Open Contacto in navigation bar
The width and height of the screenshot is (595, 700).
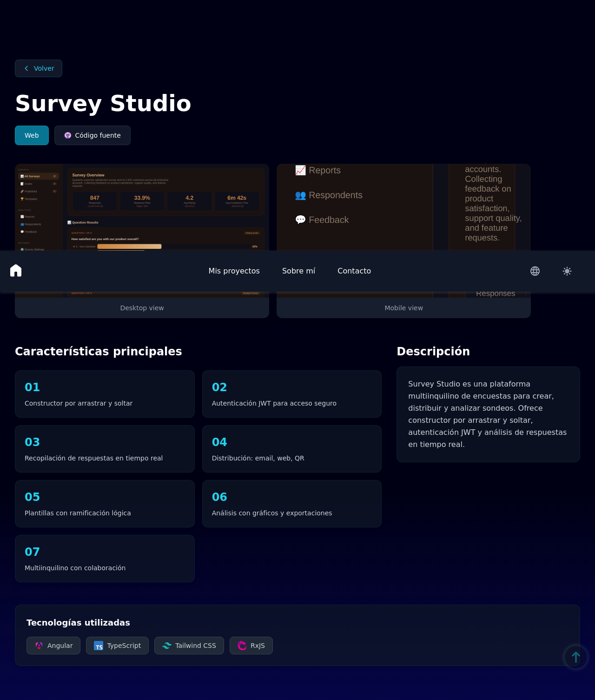pyautogui.click(x=354, y=271)
